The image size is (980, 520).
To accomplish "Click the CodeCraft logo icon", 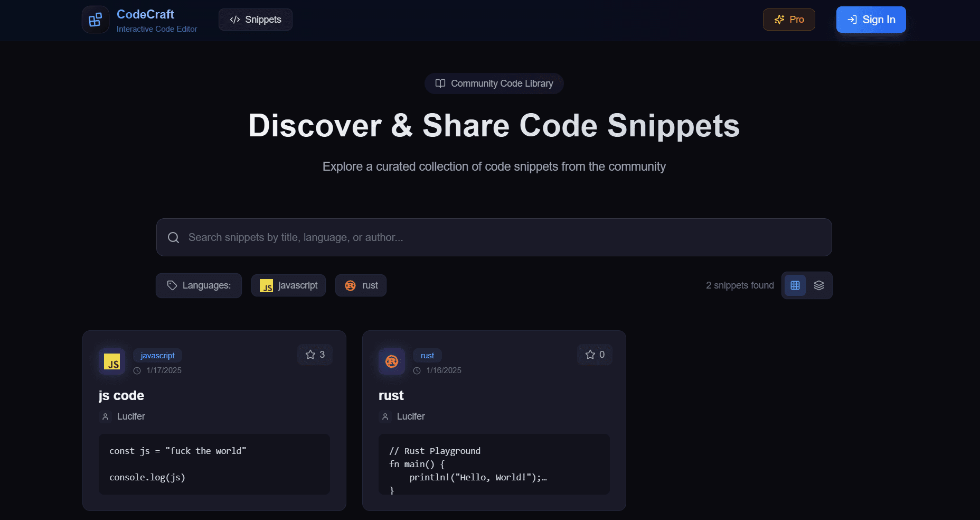I will click(x=96, y=20).
